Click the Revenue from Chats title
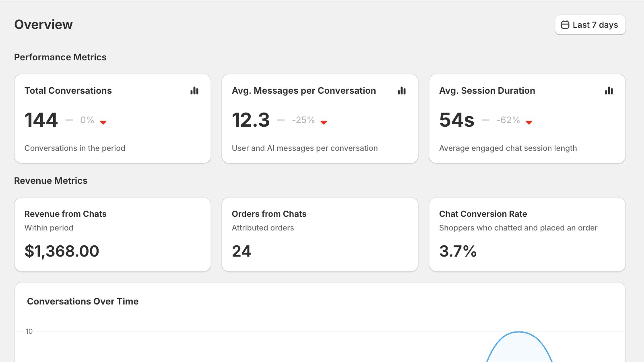Image resolution: width=644 pixels, height=362 pixels. [x=66, y=214]
